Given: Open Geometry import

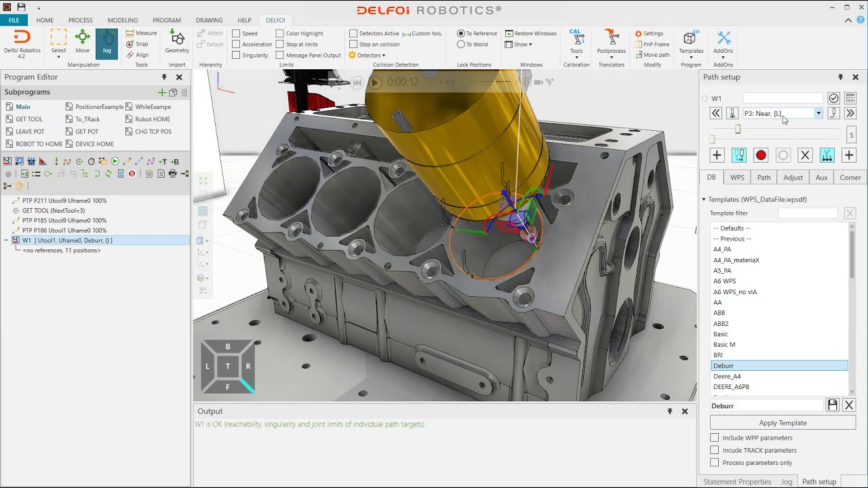Looking at the screenshot, I should click(x=177, y=42).
